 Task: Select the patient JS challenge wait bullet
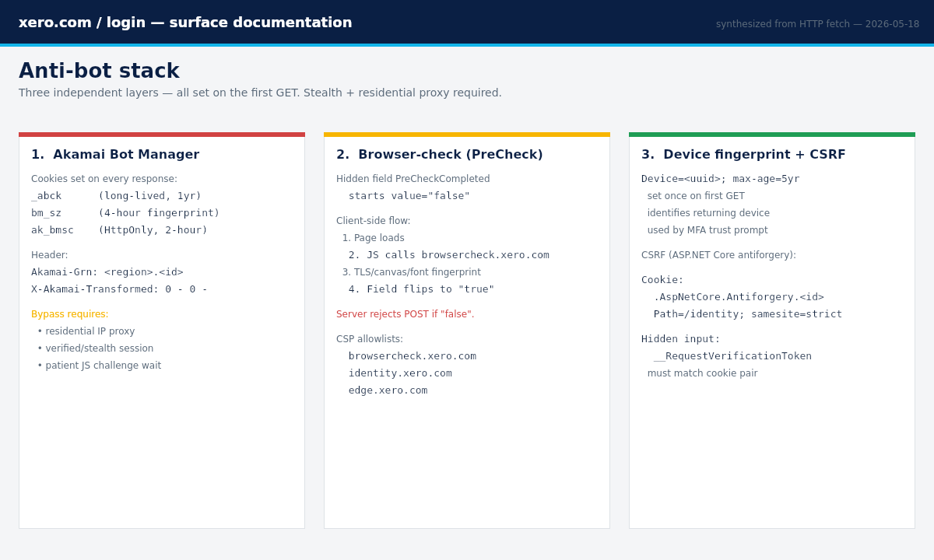pyautogui.click(x=100, y=366)
